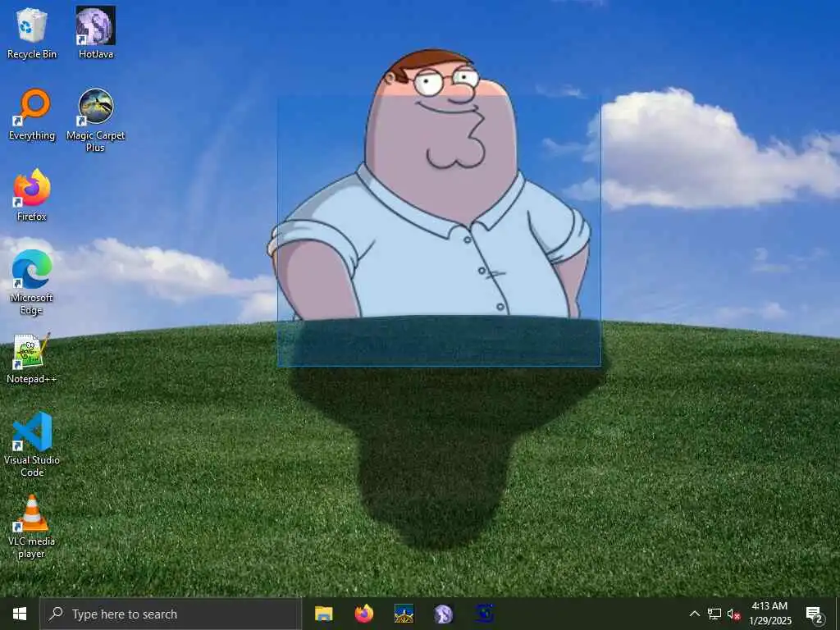The image size is (840, 630).
Task: Open the notification center with 2 notifications
Action: (815, 614)
